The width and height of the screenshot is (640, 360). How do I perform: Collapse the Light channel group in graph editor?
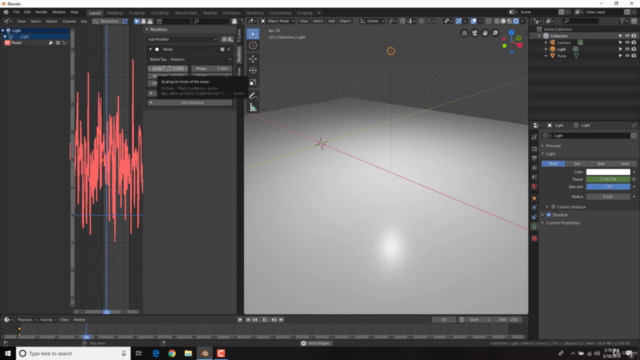[3, 31]
